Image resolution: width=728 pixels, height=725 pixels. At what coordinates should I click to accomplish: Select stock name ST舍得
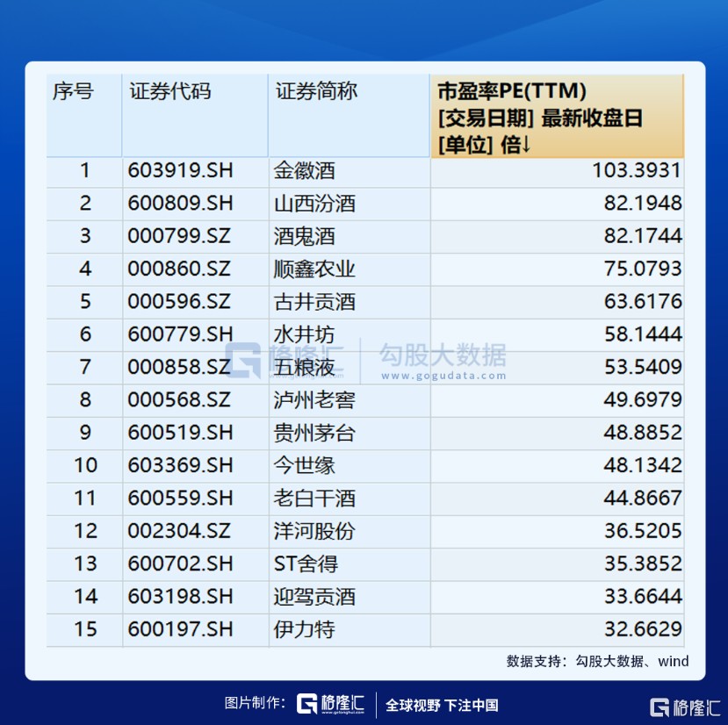point(306,564)
